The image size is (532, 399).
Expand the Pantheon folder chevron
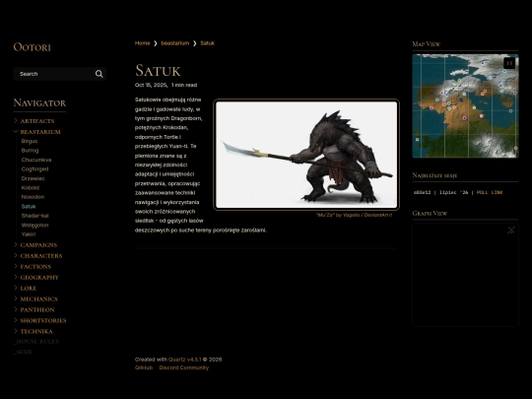coord(16,309)
